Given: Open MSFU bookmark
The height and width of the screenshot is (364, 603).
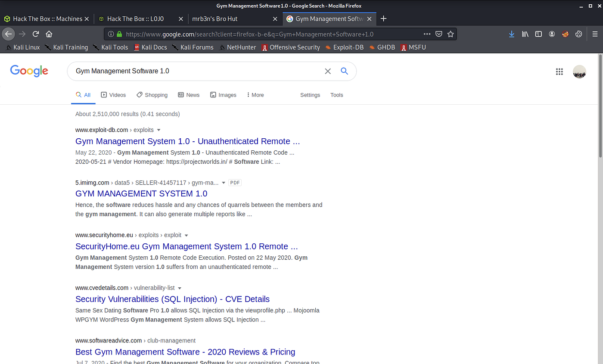Looking at the screenshot, I should coord(413,47).
